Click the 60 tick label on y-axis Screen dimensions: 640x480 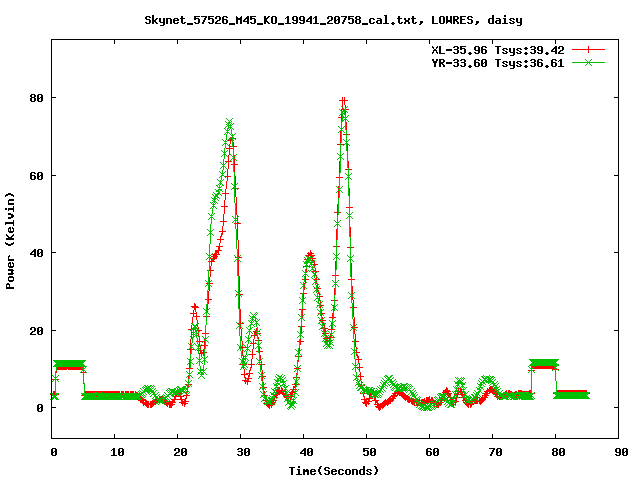tap(34, 176)
